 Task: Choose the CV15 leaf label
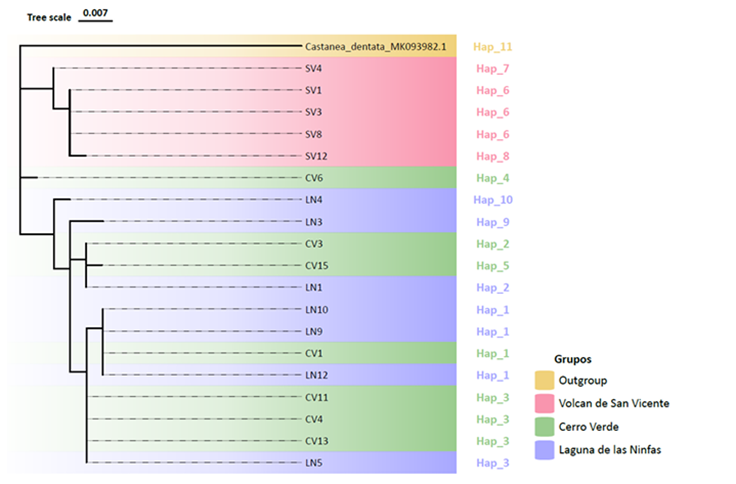point(316,265)
